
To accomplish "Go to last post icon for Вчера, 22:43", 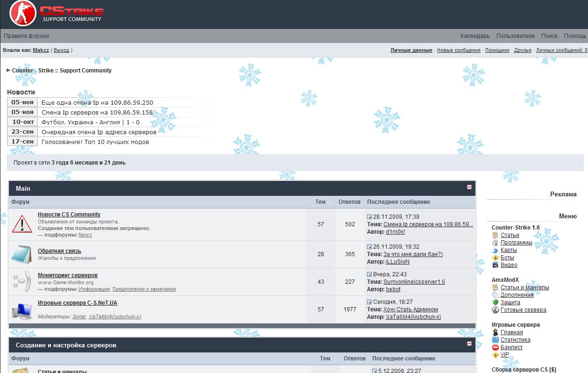I will 369,274.
